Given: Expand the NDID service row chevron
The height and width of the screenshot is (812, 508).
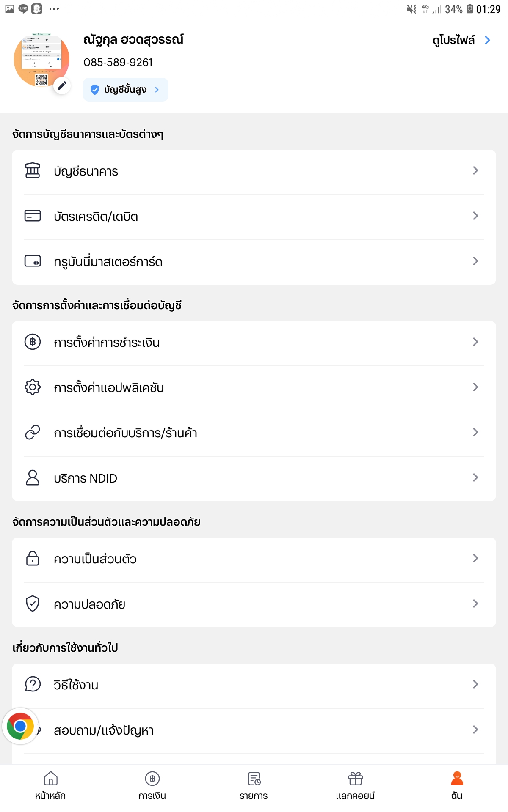Looking at the screenshot, I should pos(475,477).
